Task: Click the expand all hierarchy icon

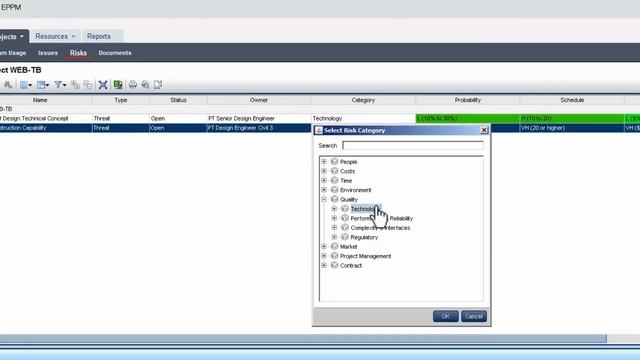Action: click(75, 84)
